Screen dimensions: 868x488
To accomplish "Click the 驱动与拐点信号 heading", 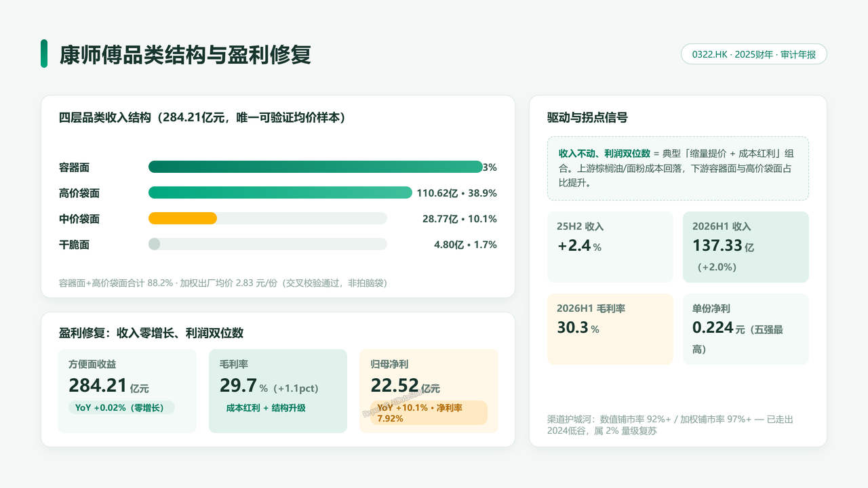I will (587, 117).
